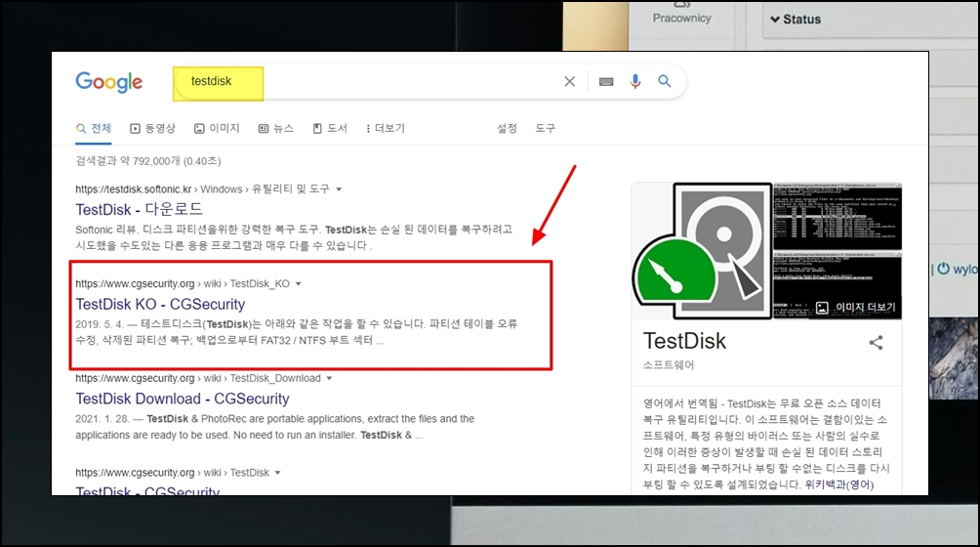Switch to the 동영상 tab
This screenshot has height=547, width=980.
[152, 128]
